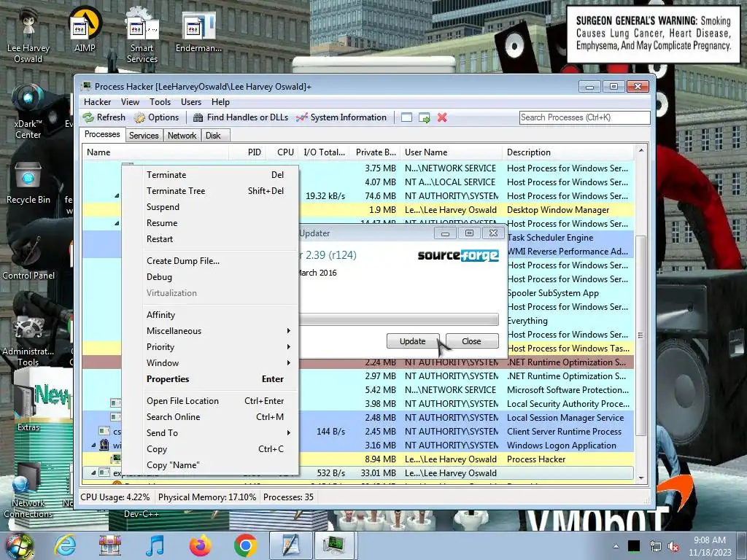Open the Recycle Bin

point(28,183)
